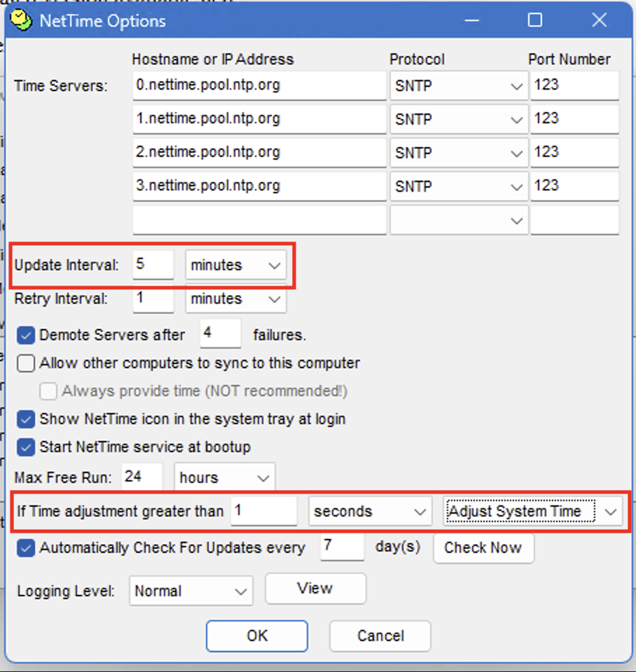Open protocol dropdown for 1.nettime.pool.ntp.org
This screenshot has height=672, width=636.
coord(459,120)
